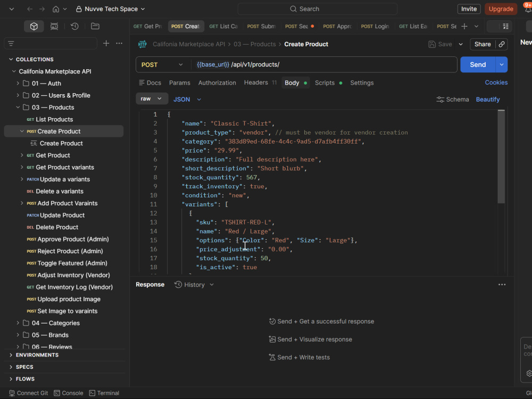This screenshot has height=399, width=532.
Task: Open the Send button dropdown arrow
Action: (502, 64)
